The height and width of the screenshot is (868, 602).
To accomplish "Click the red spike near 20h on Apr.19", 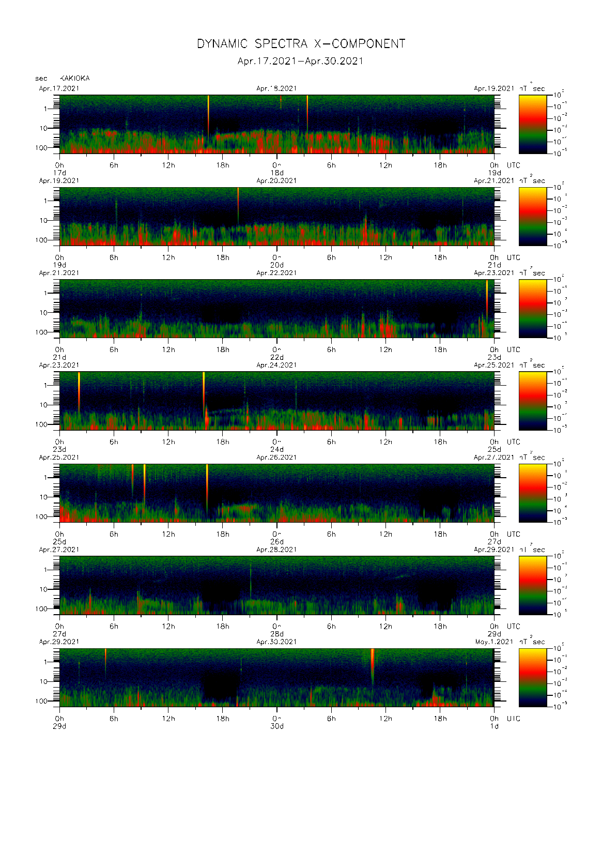I will click(x=238, y=206).
